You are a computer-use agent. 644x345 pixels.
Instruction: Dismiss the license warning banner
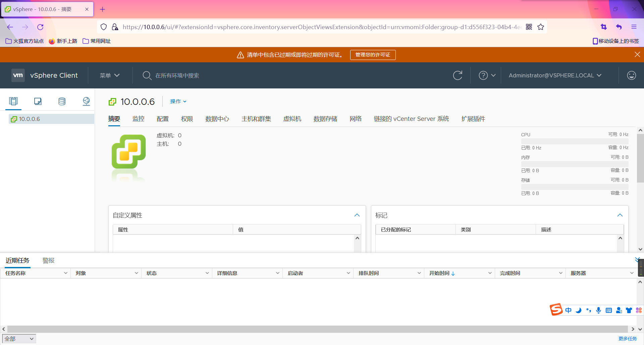pyautogui.click(x=637, y=55)
